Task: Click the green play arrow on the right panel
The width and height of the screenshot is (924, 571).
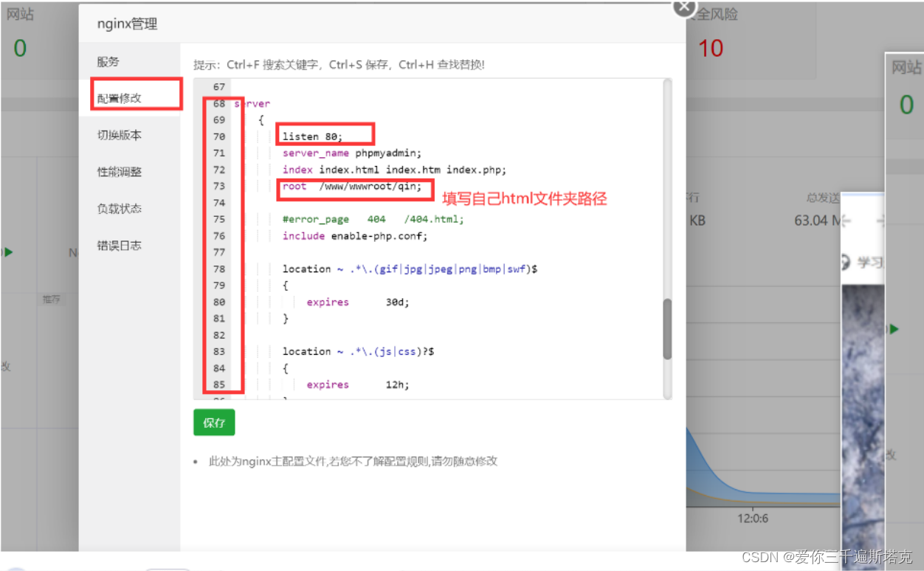Action: click(x=893, y=330)
